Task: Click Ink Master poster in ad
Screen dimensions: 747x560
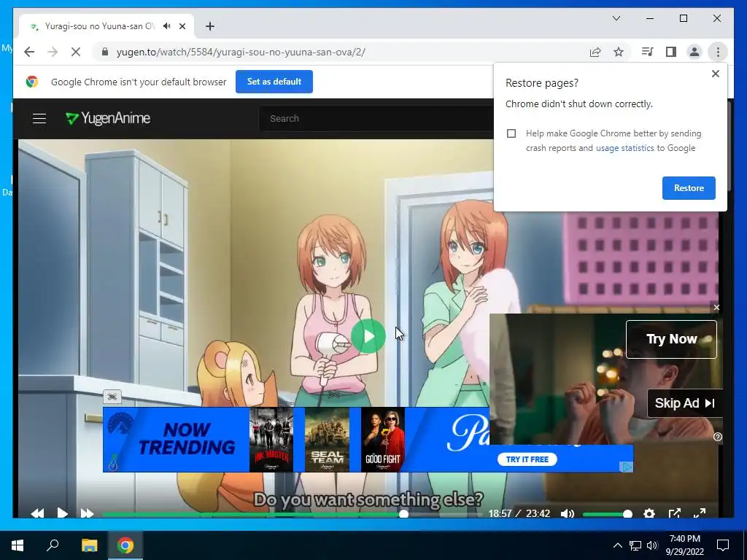Action: coord(271,440)
